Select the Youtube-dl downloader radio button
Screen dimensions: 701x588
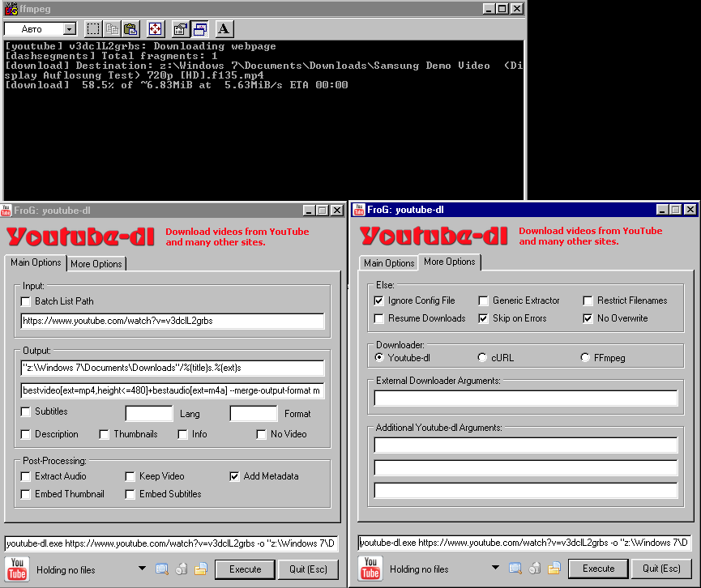[x=379, y=357]
